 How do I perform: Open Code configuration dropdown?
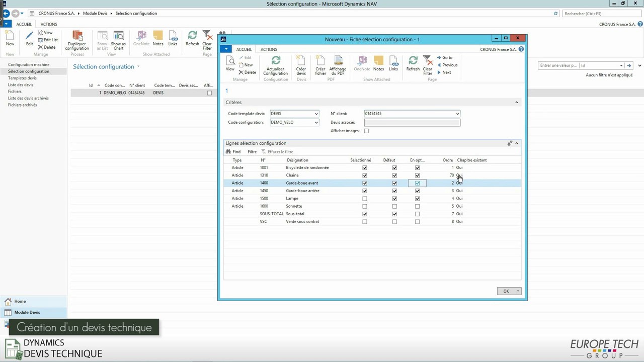[316, 122]
